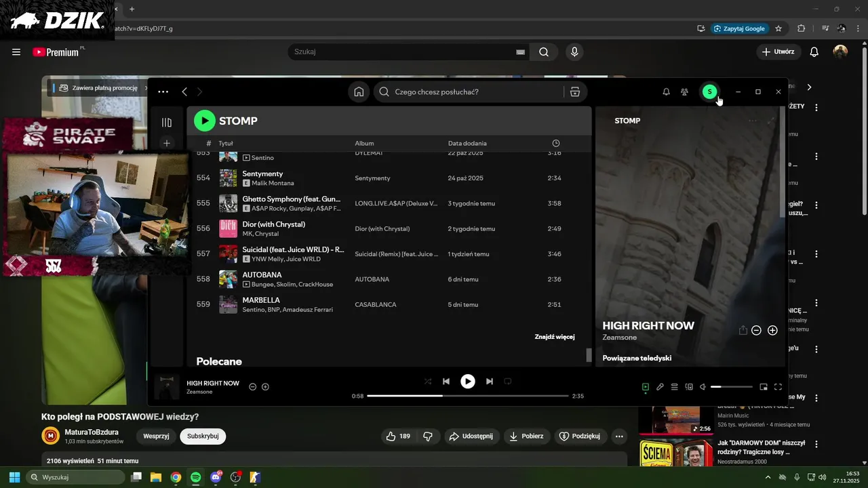Select track Dior (with Chrystal)
This screenshot has width=868, height=488.
(x=389, y=228)
